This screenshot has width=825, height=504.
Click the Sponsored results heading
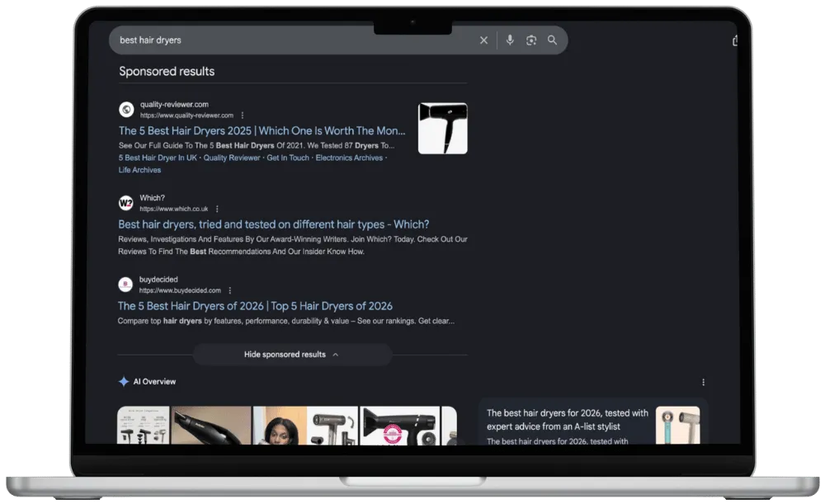click(x=167, y=71)
